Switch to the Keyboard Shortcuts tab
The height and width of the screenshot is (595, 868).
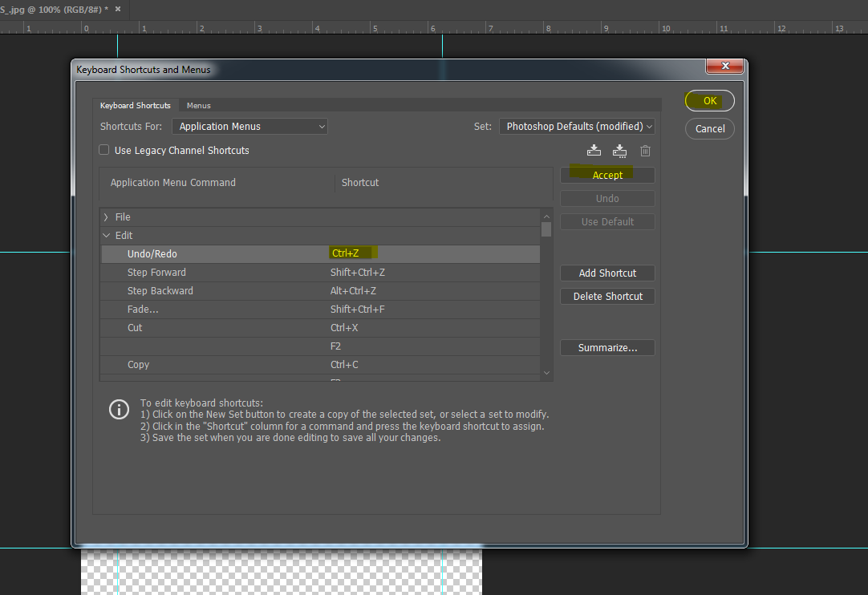click(x=135, y=105)
